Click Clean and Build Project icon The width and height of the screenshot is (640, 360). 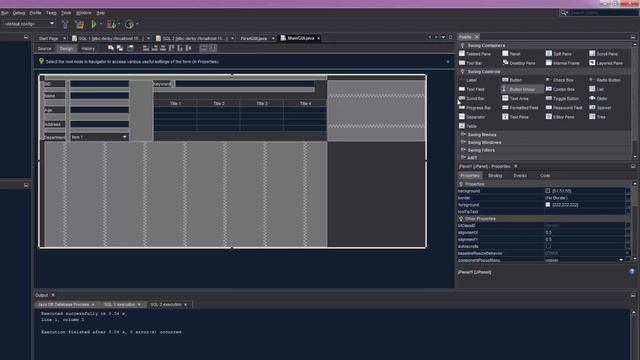(79, 24)
